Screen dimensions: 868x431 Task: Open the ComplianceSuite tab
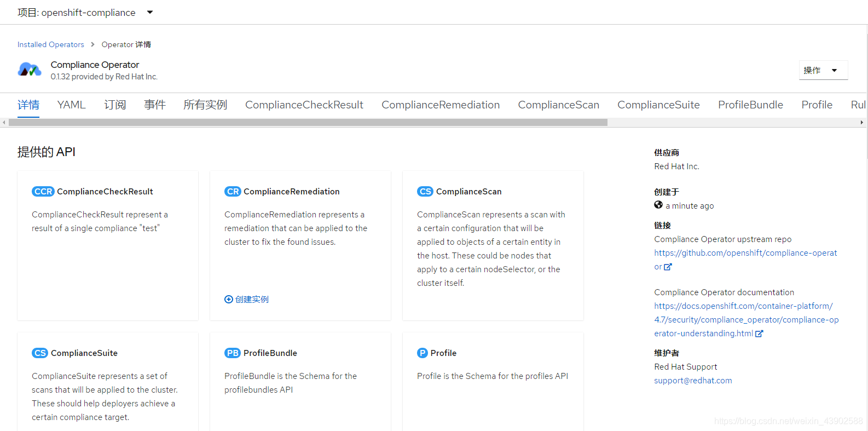coord(658,105)
